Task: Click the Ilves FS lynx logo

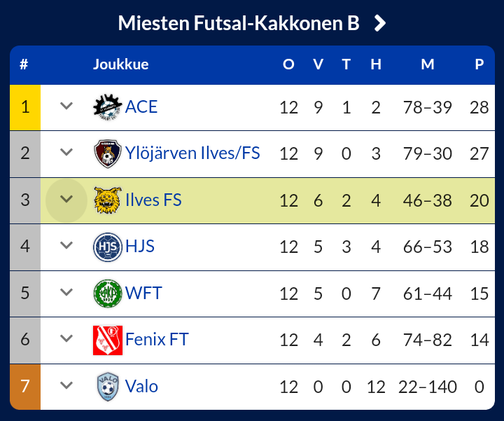Action: point(108,200)
